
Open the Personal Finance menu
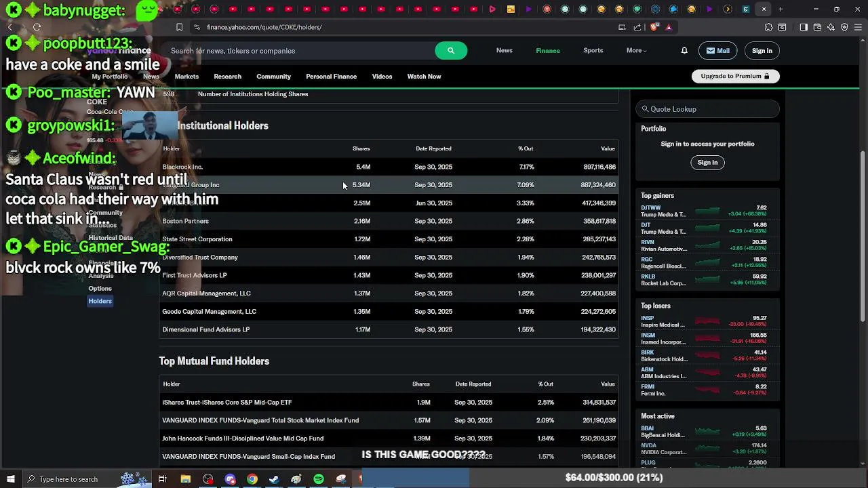click(x=331, y=77)
